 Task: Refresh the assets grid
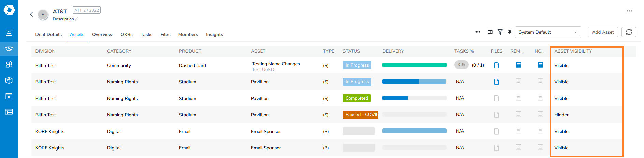click(x=629, y=32)
